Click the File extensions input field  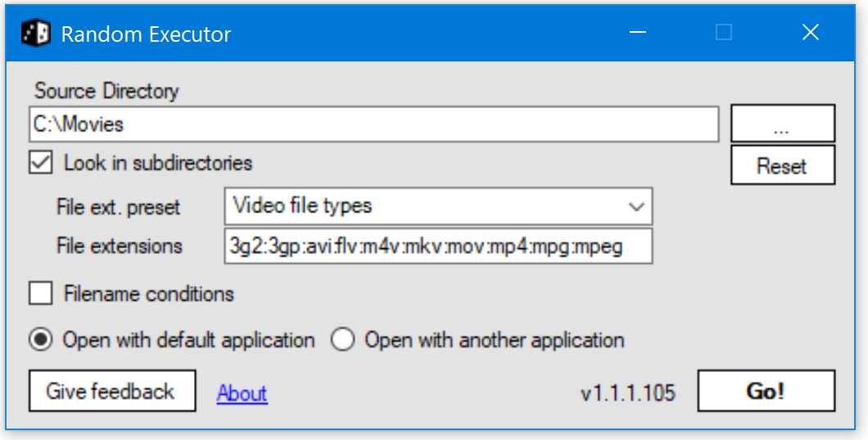point(438,246)
